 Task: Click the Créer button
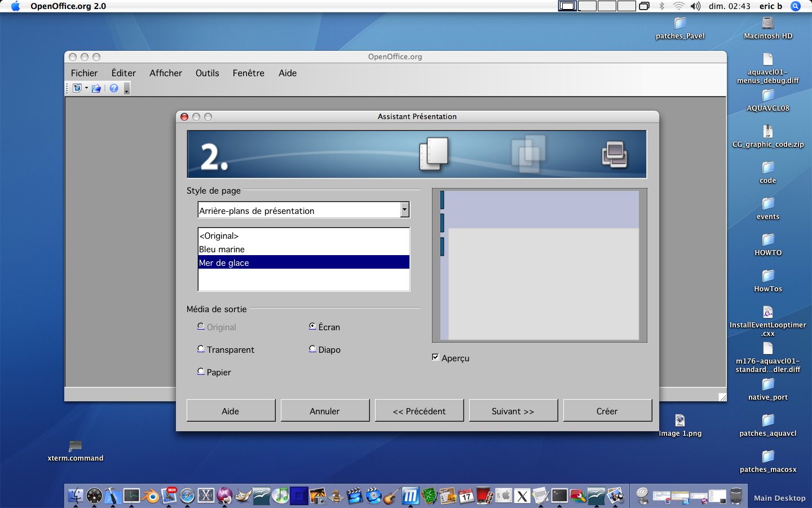click(x=607, y=410)
